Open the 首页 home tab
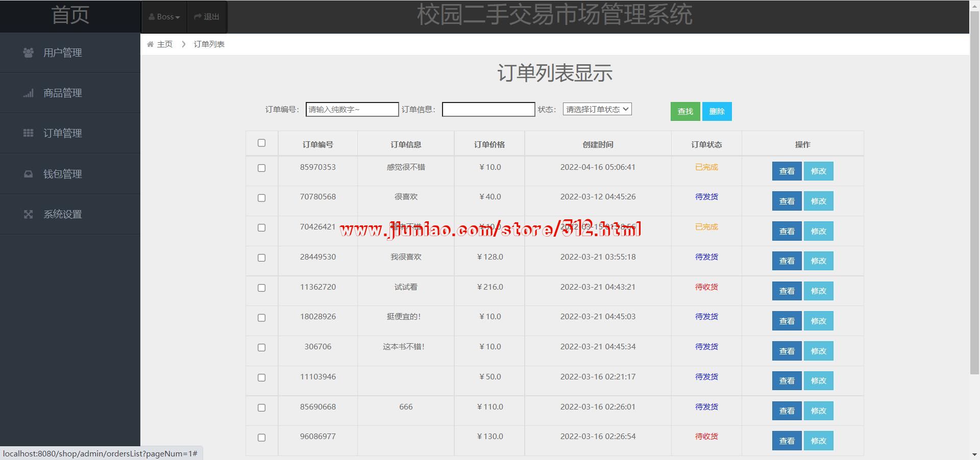The width and height of the screenshot is (980, 460). pos(70,15)
